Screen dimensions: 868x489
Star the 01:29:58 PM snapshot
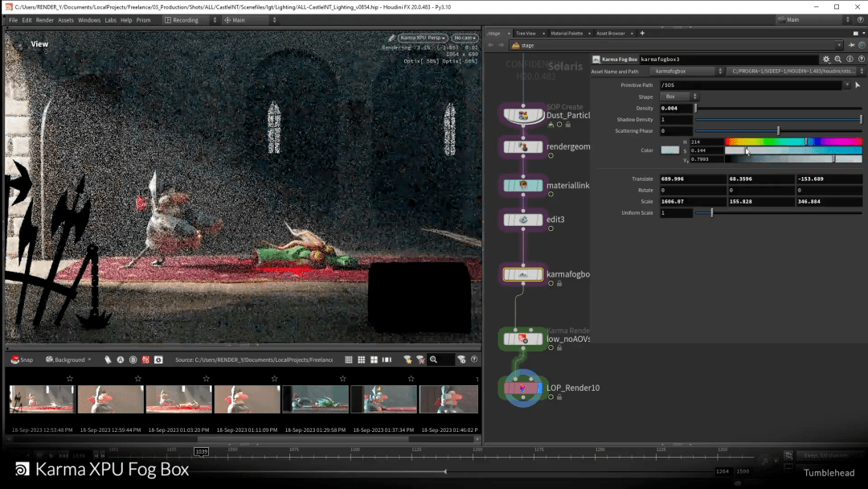[342, 379]
